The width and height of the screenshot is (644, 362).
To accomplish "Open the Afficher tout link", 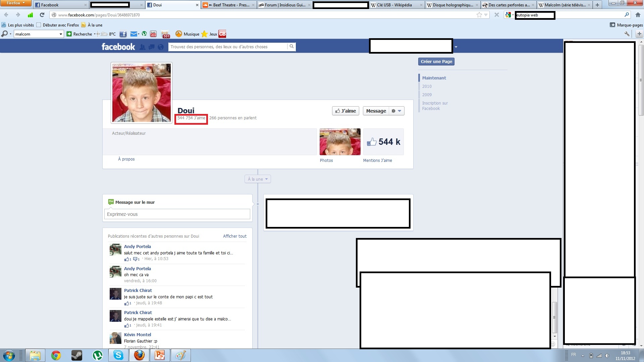I will click(234, 236).
